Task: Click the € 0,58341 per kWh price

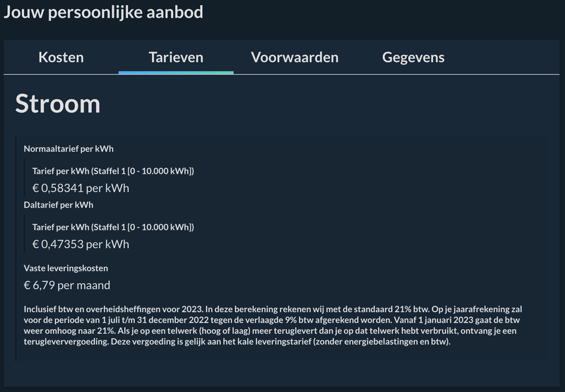Action: 81,188
